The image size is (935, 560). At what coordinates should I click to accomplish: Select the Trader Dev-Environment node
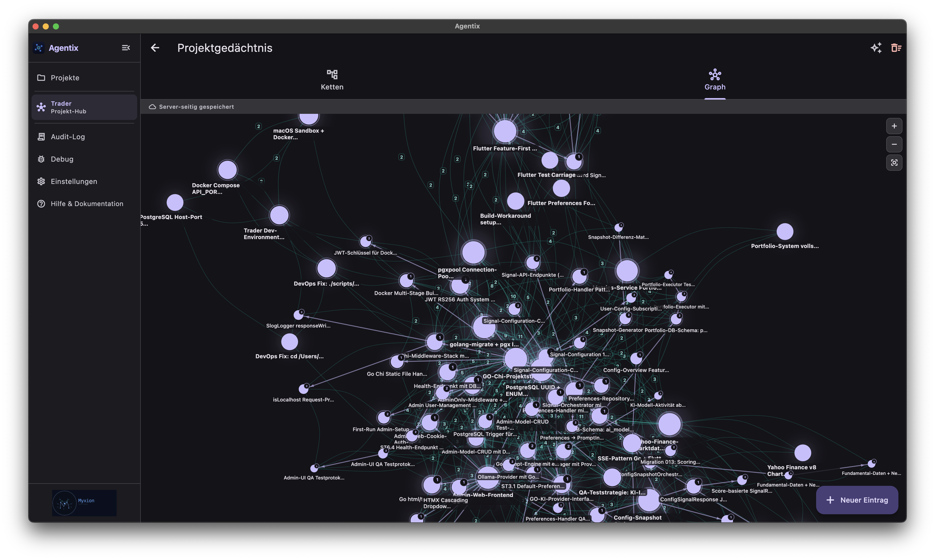pyautogui.click(x=279, y=215)
